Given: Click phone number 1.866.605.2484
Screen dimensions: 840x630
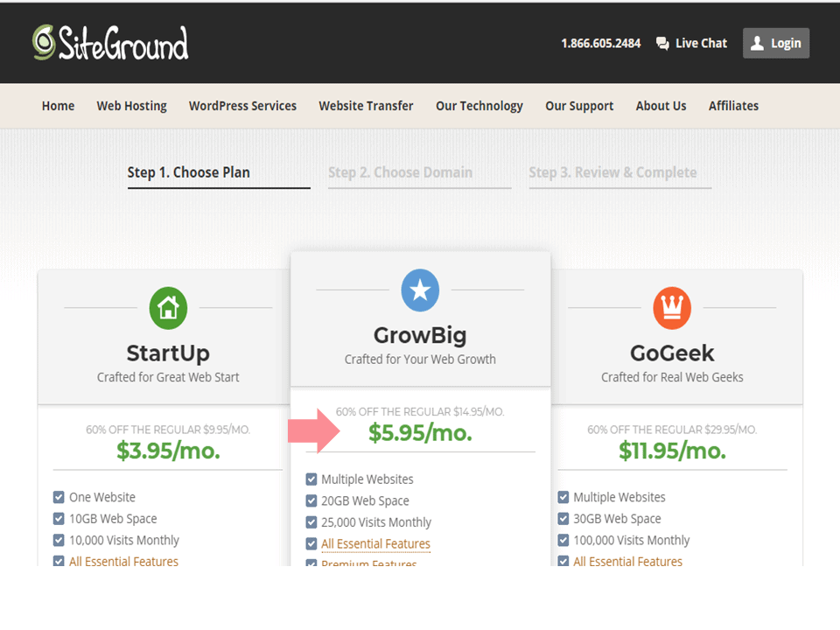Looking at the screenshot, I should point(600,44).
